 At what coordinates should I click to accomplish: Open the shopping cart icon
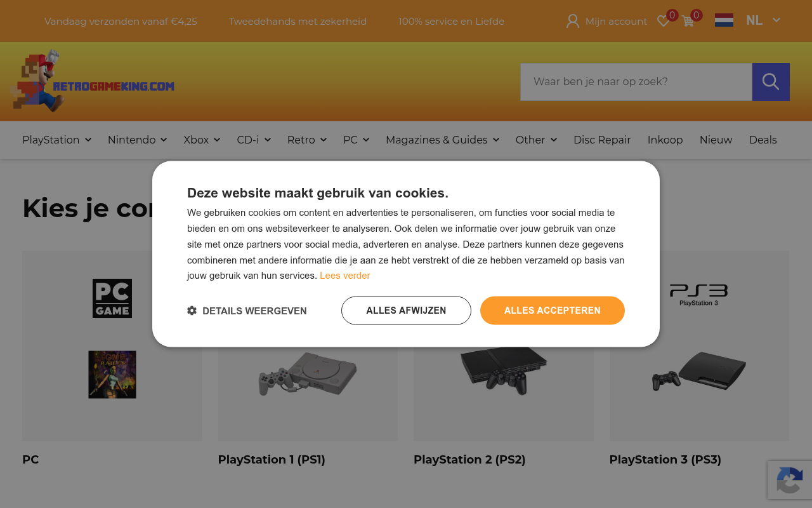click(x=688, y=22)
